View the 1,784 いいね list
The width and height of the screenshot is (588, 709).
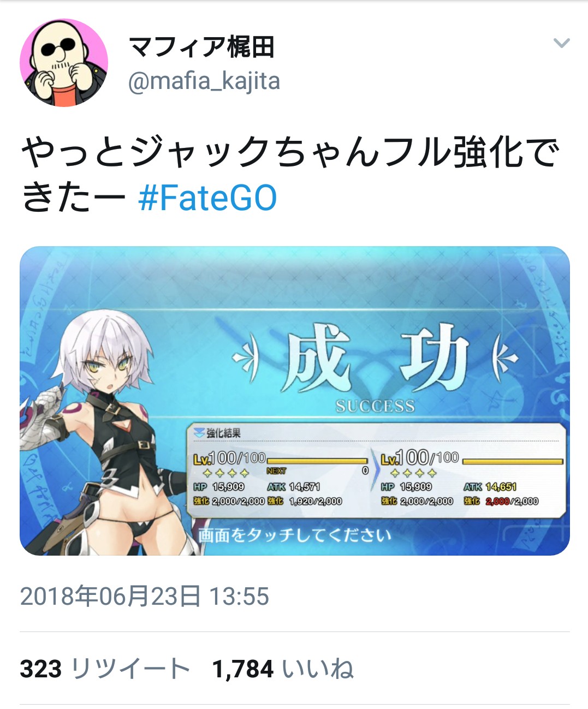(x=283, y=669)
